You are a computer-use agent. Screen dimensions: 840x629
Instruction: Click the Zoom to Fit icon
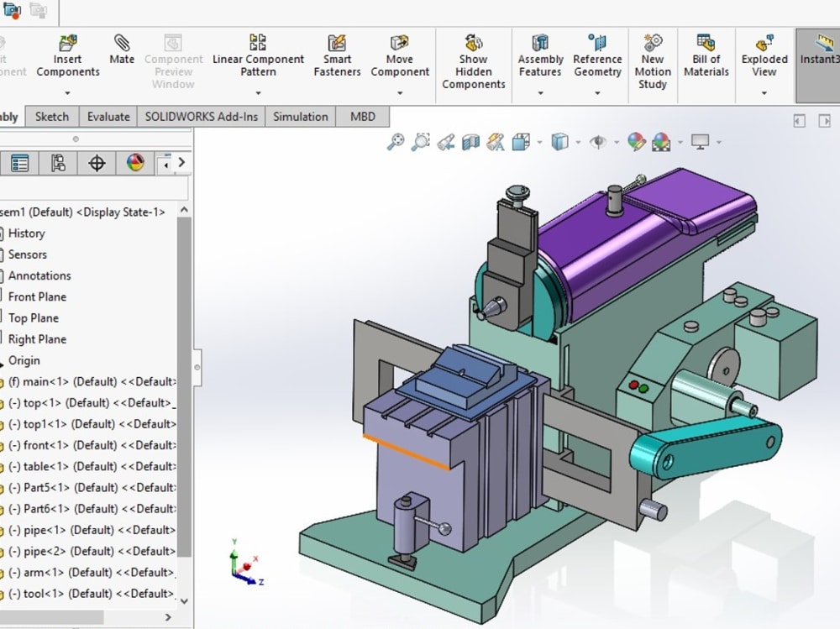click(x=396, y=141)
